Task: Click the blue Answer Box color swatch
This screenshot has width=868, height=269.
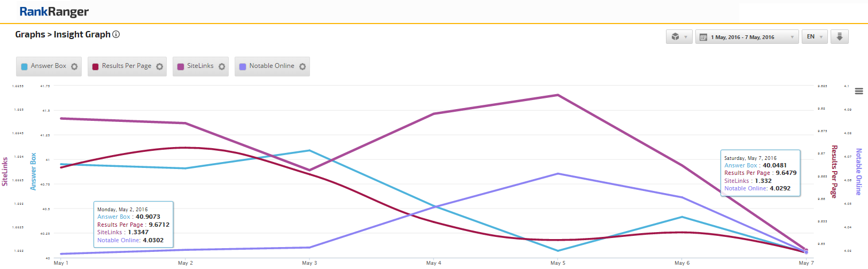Action: click(x=24, y=67)
